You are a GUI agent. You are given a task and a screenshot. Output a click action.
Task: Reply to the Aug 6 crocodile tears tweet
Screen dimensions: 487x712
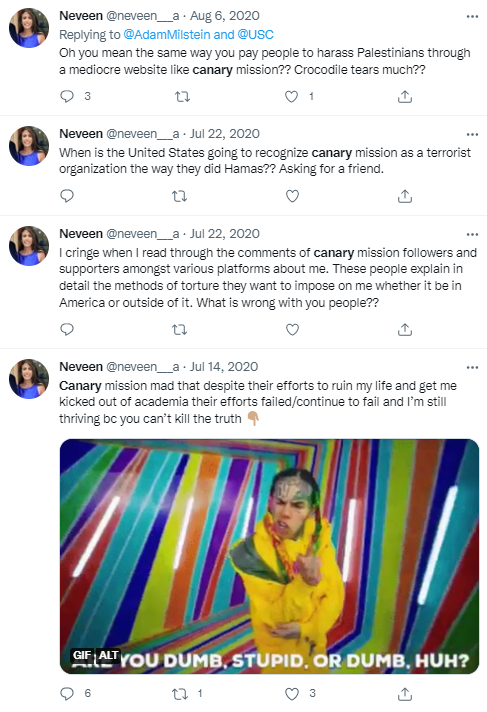pyautogui.click(x=67, y=96)
